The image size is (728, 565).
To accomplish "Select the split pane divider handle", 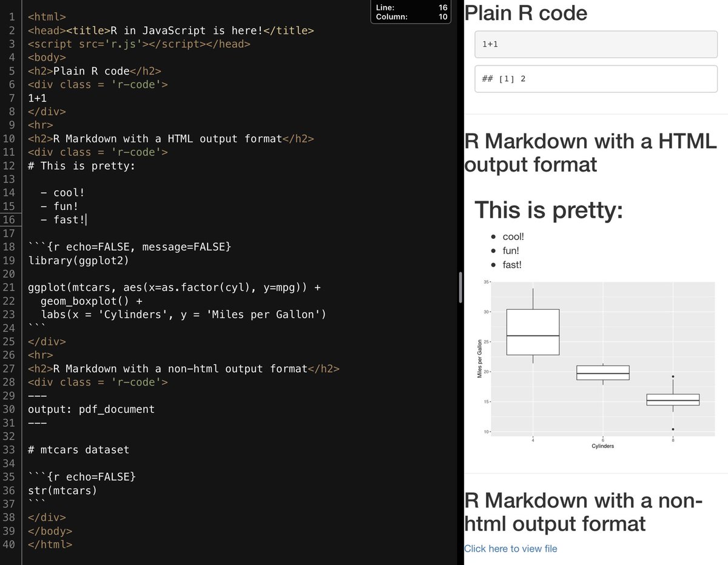I will tap(461, 287).
